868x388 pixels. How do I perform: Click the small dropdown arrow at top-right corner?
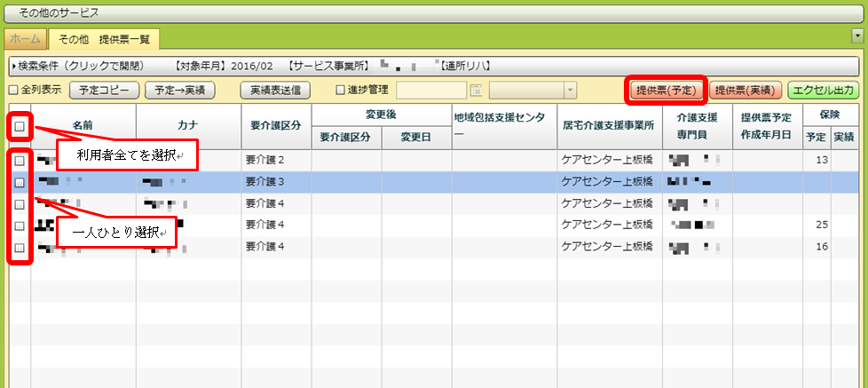[x=857, y=36]
